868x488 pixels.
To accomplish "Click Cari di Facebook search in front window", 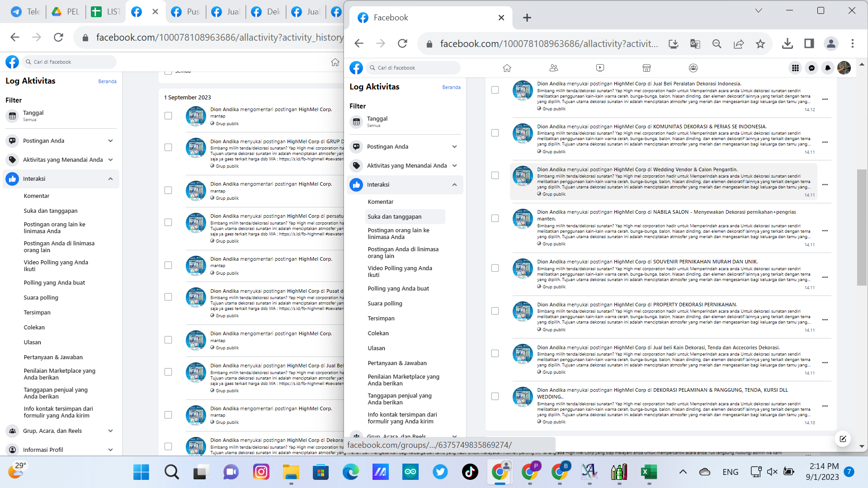I will click(413, 68).
